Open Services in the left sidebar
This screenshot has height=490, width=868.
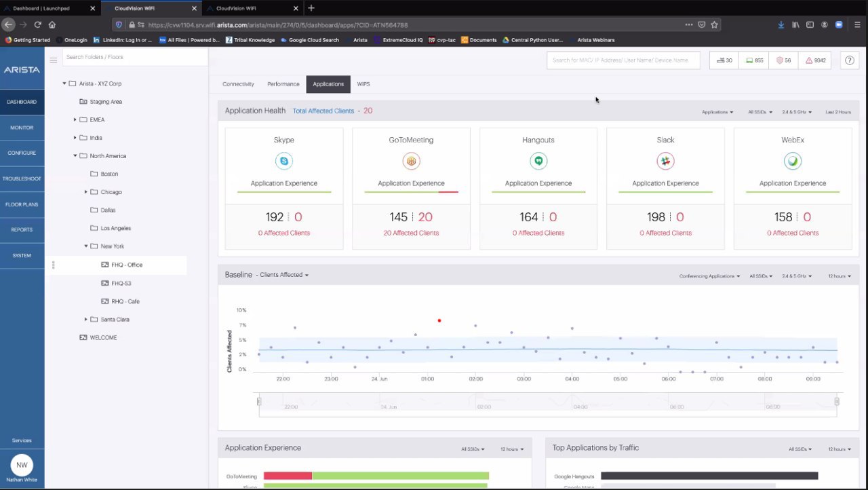click(x=22, y=440)
